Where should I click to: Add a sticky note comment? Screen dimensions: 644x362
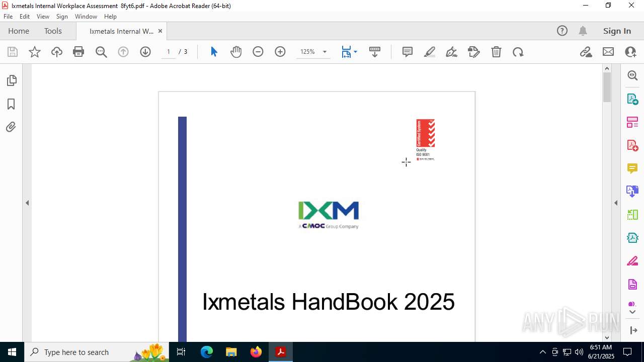[x=408, y=52]
